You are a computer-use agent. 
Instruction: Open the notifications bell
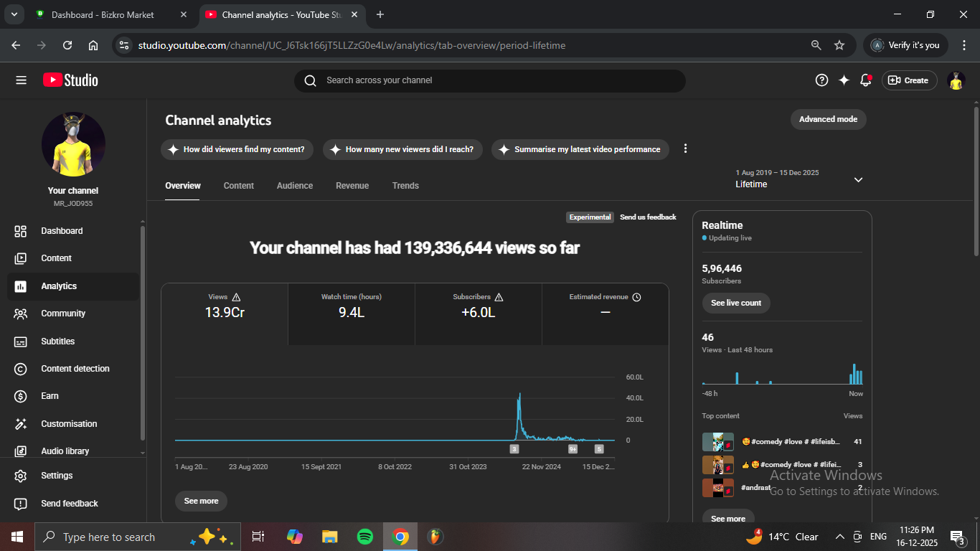point(865,80)
